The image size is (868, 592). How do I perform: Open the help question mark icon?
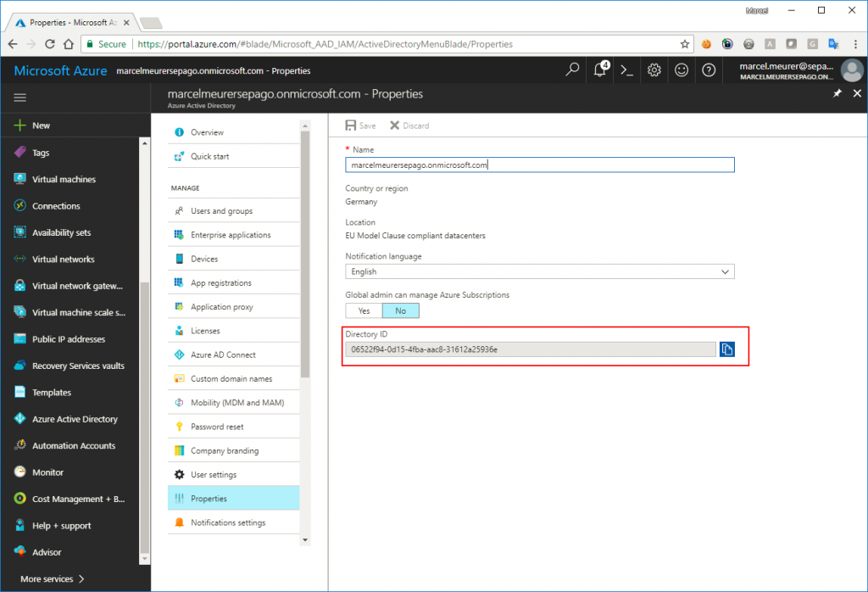[709, 70]
